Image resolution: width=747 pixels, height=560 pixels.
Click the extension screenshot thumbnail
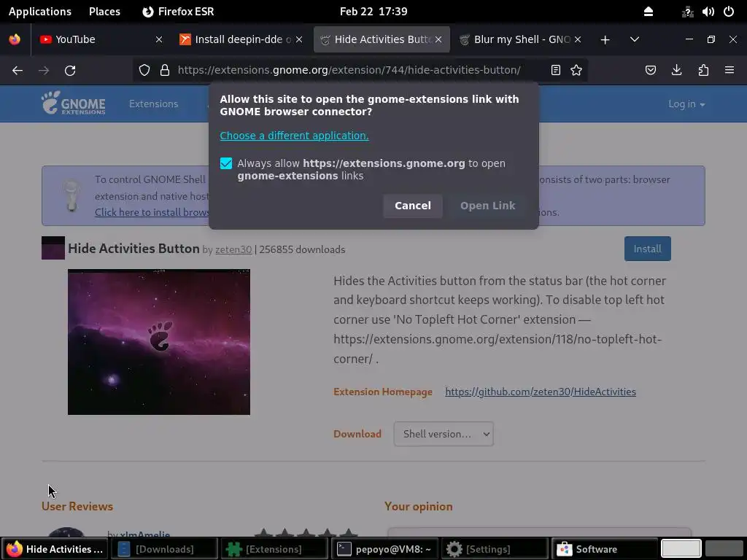click(158, 342)
